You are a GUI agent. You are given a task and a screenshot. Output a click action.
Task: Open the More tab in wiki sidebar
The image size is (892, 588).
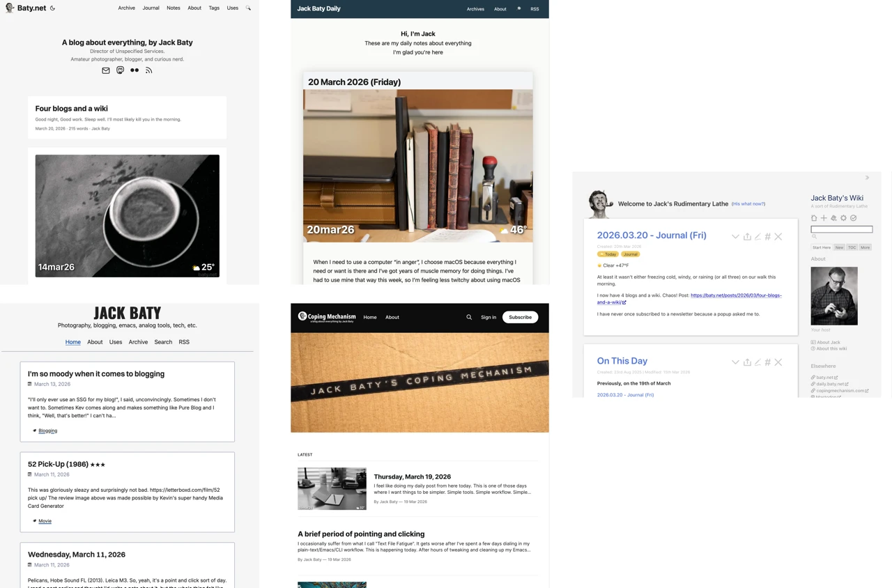(865, 247)
